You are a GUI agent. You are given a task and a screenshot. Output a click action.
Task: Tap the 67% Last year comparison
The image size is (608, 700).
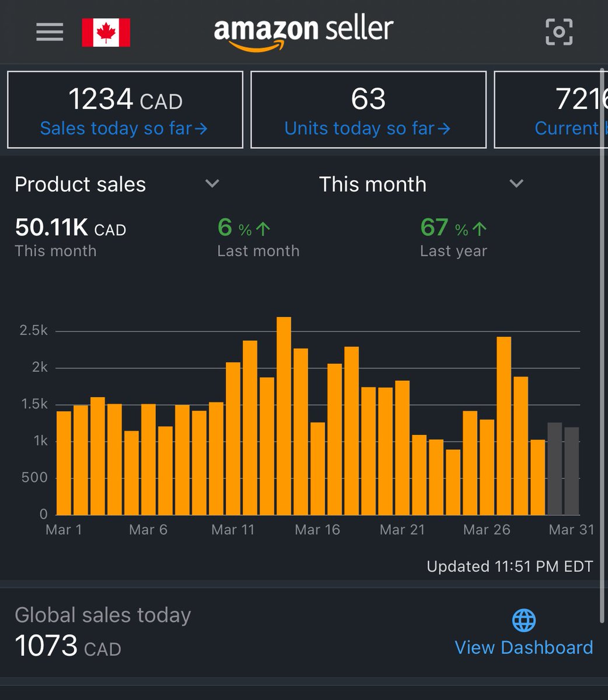(x=454, y=237)
